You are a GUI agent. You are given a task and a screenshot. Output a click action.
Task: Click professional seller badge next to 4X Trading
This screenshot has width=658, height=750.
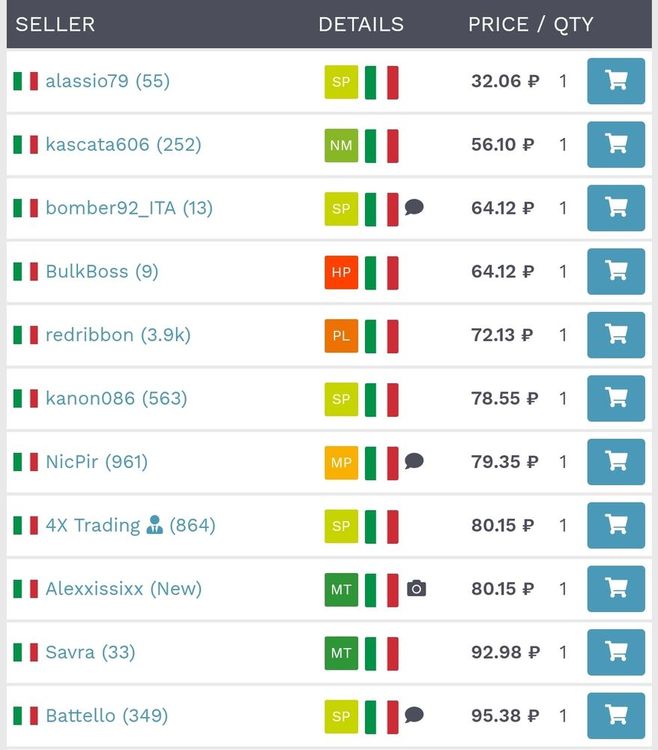click(x=155, y=525)
